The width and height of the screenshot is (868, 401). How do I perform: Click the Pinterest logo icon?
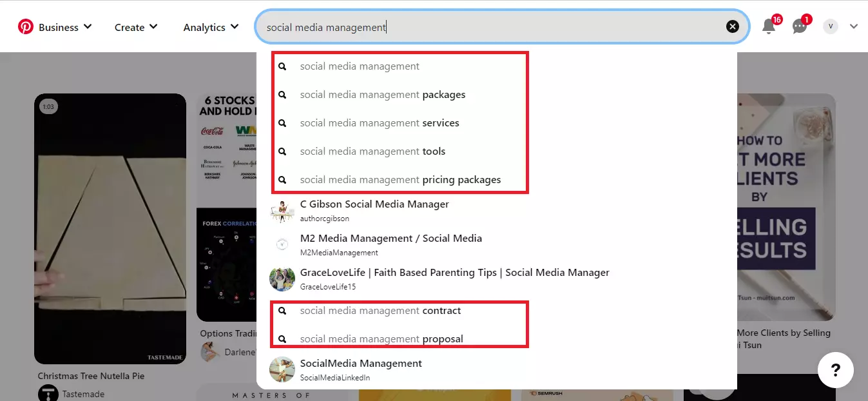pos(26,27)
